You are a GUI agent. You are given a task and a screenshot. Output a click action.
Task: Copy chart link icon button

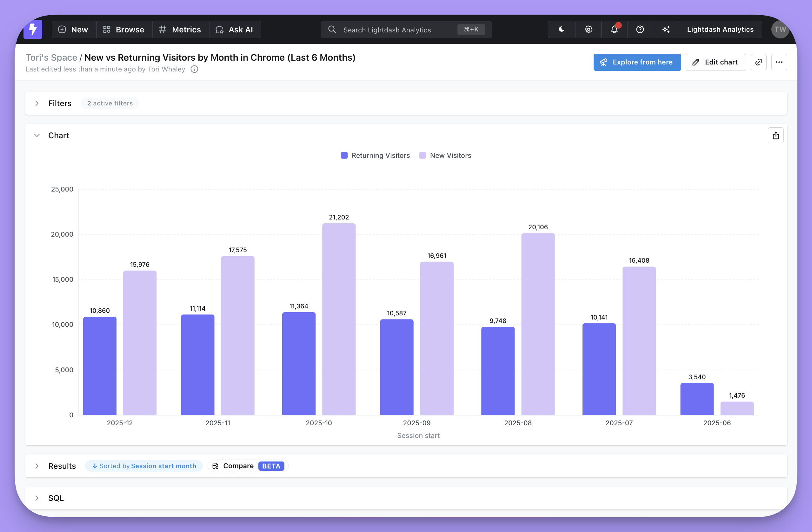[x=758, y=62]
